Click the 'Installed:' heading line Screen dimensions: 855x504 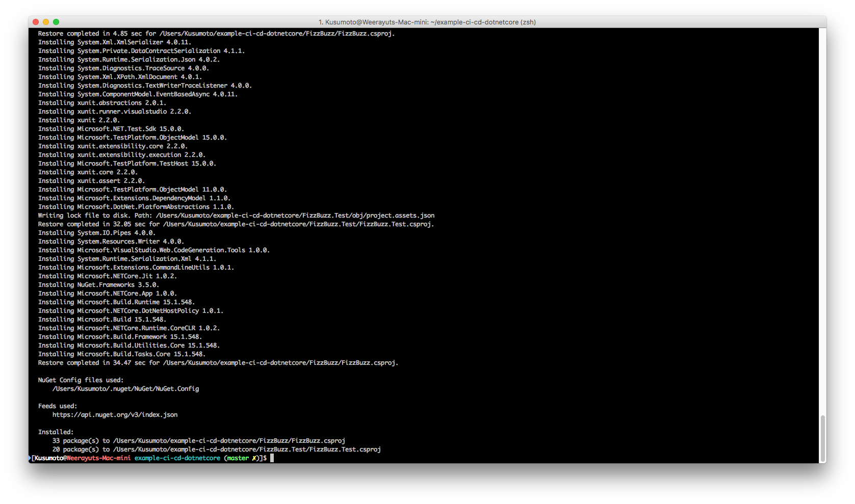(56, 432)
